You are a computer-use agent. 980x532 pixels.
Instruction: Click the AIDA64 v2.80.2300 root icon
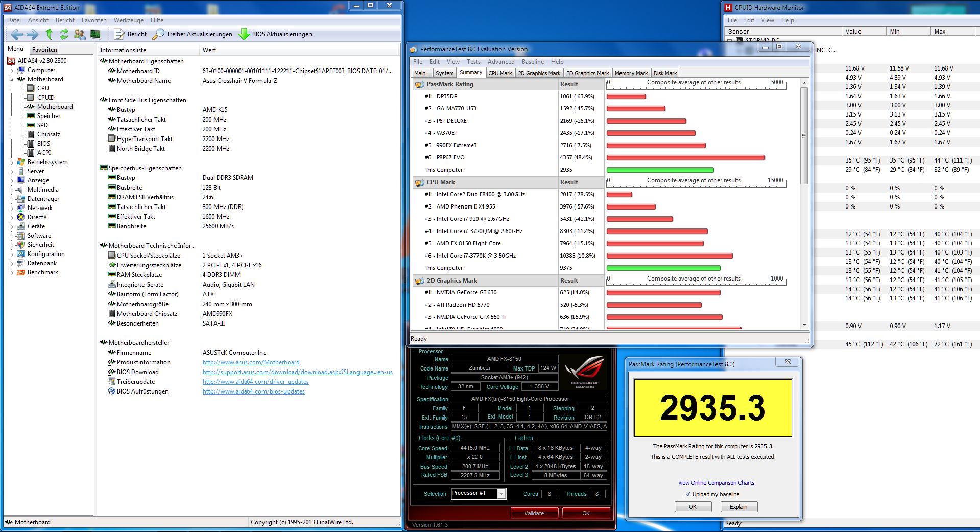pos(11,61)
